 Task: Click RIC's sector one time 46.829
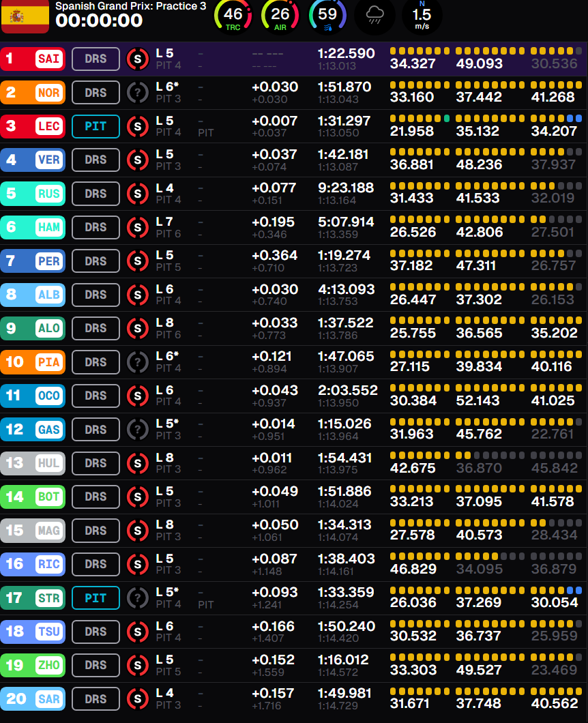(x=413, y=569)
